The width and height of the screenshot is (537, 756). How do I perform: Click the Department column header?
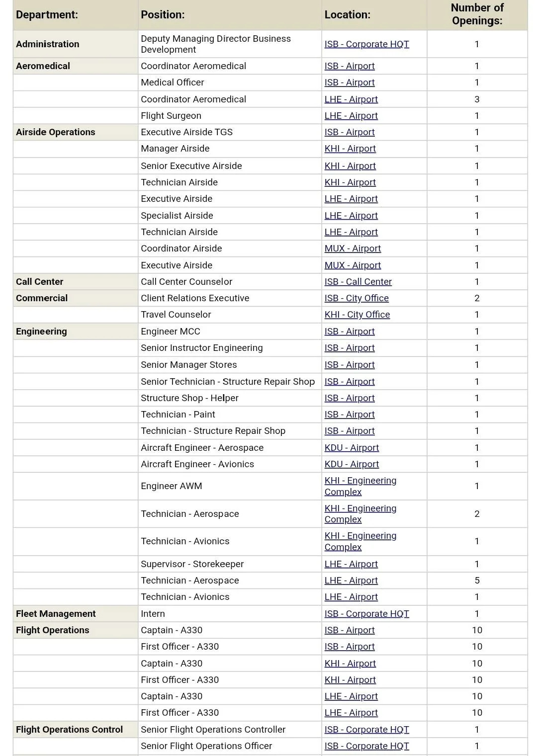pos(47,15)
